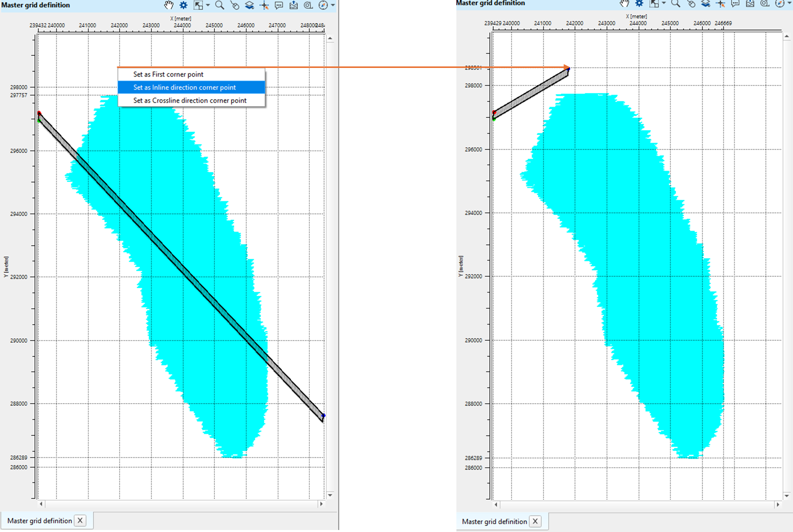Close the right Master grid definition tab

coord(535,521)
